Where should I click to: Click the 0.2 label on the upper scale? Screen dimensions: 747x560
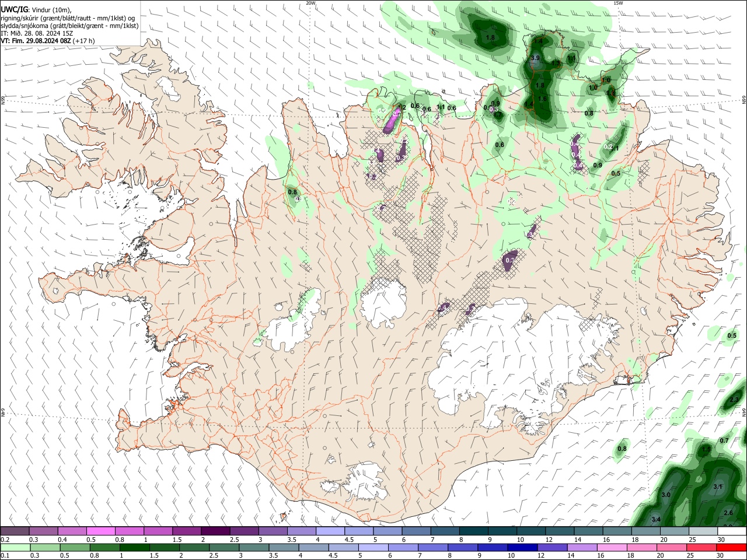coord(6,540)
